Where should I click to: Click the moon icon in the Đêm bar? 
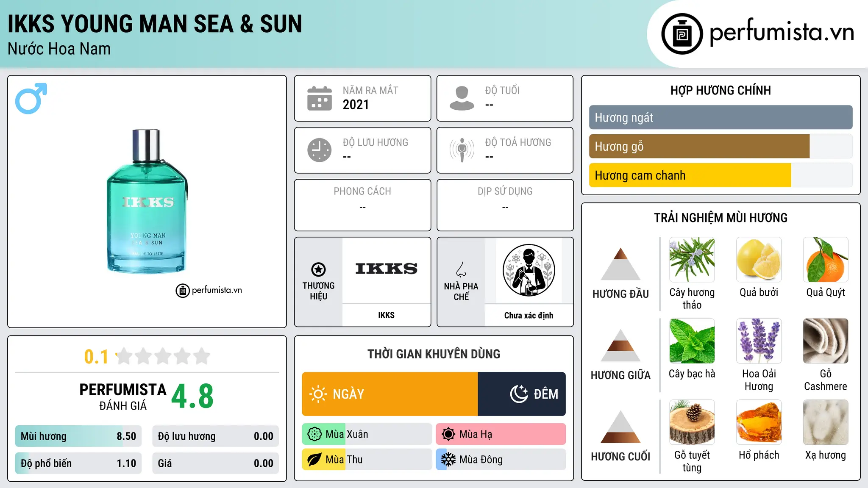click(x=519, y=394)
